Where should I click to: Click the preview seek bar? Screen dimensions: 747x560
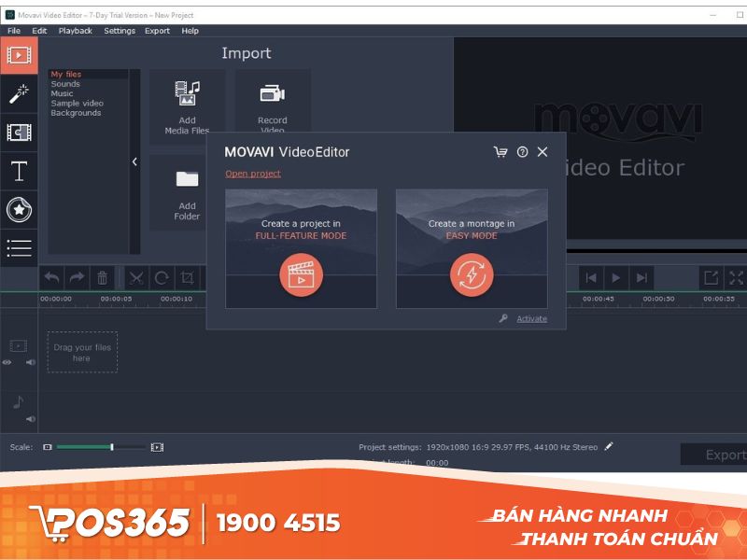pyautogui.click(x=656, y=250)
